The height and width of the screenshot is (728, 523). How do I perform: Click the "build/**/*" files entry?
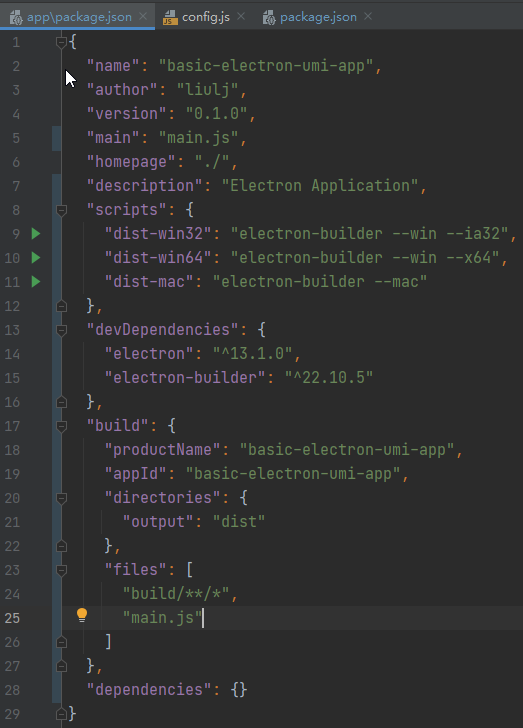(x=176, y=593)
